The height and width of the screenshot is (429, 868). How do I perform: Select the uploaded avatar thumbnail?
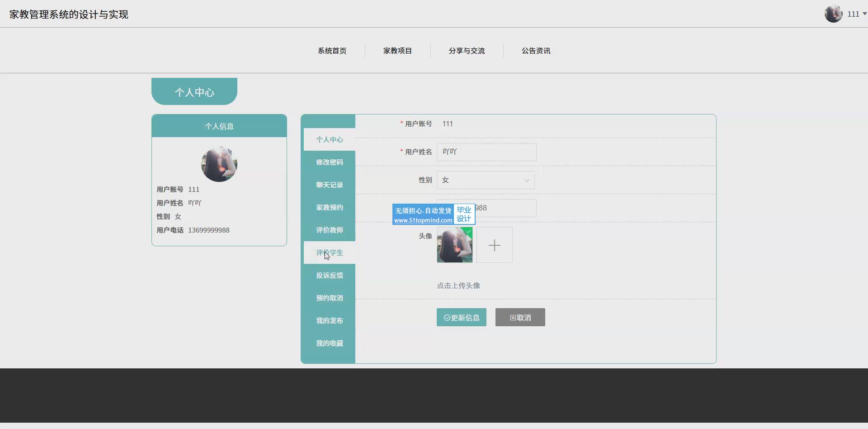(455, 245)
